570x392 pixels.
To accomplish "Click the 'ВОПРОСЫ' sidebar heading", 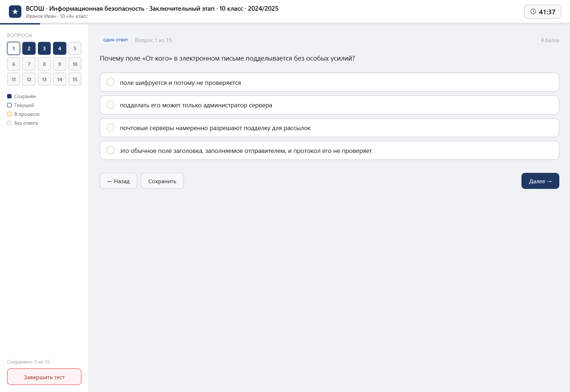I will point(20,35).
